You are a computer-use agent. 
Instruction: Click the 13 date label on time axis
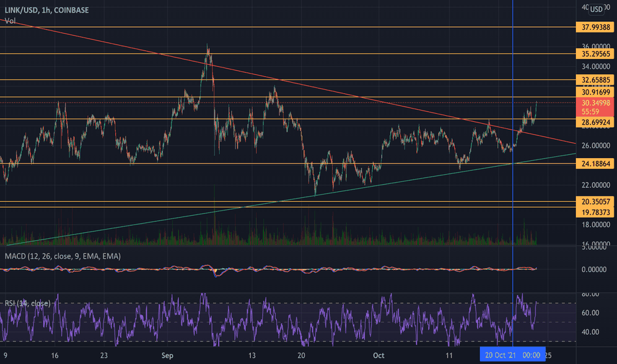pyautogui.click(x=252, y=355)
